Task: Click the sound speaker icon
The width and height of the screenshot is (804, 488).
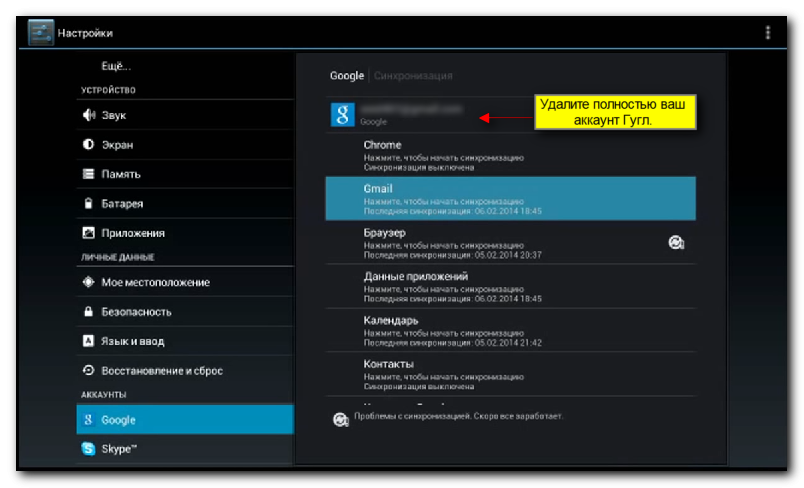Action: click(89, 115)
